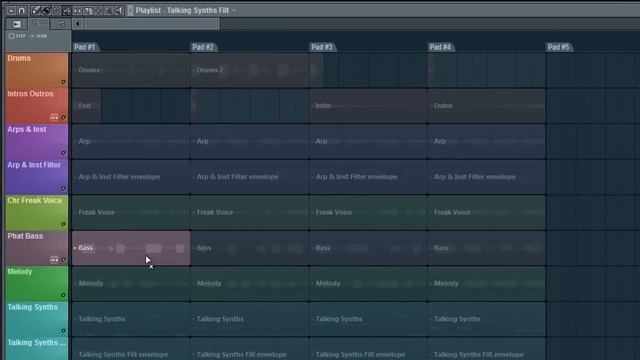Select the Paint brush tool
The image size is (640, 360).
pos(46,11)
